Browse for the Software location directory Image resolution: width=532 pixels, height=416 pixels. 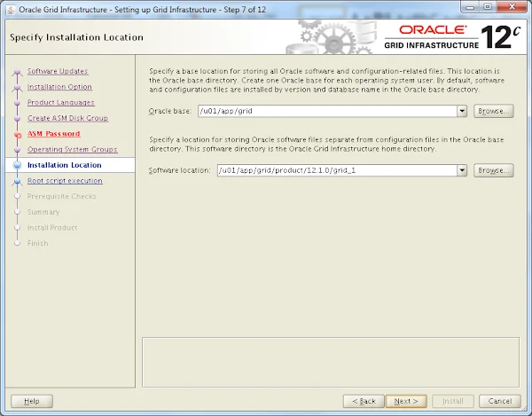494,170
